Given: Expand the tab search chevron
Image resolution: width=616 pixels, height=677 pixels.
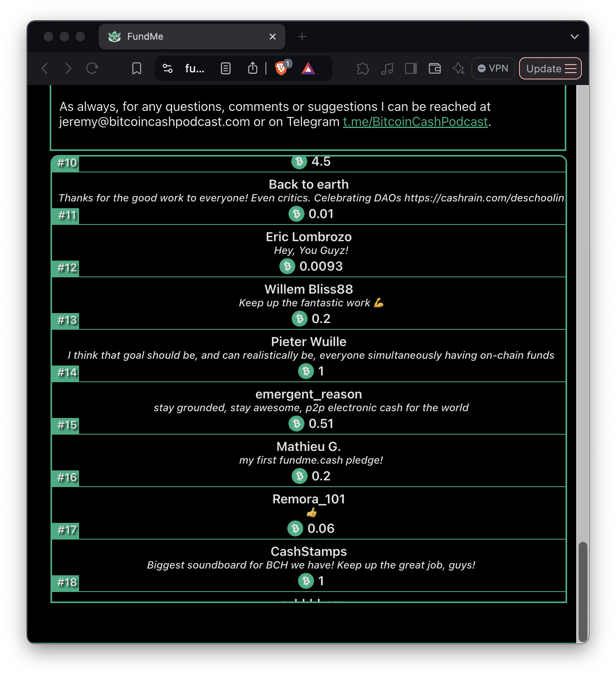Looking at the screenshot, I should coord(574,37).
